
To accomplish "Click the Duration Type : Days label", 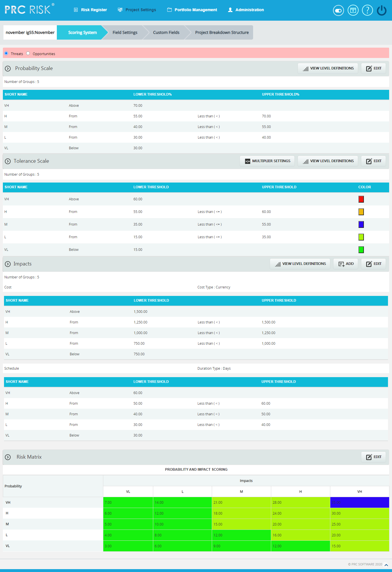I will click(214, 369).
